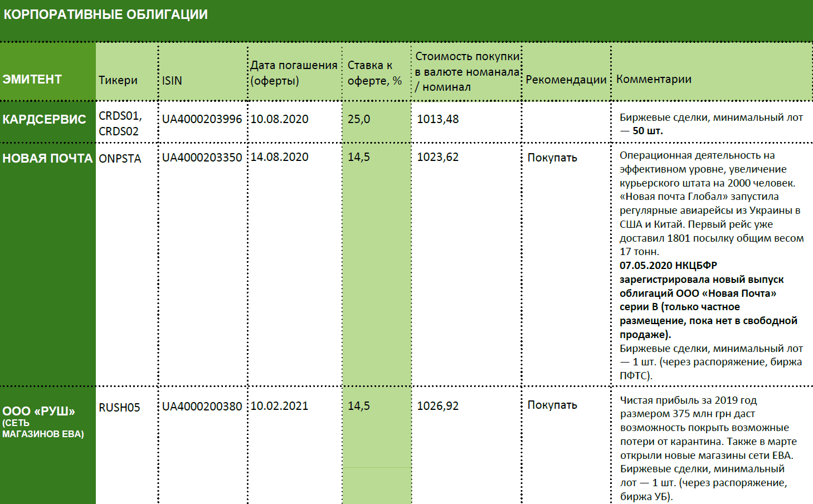Screen dimensions: 813x504
Task: Click the ONPSTA ticker
Action: 120,159
